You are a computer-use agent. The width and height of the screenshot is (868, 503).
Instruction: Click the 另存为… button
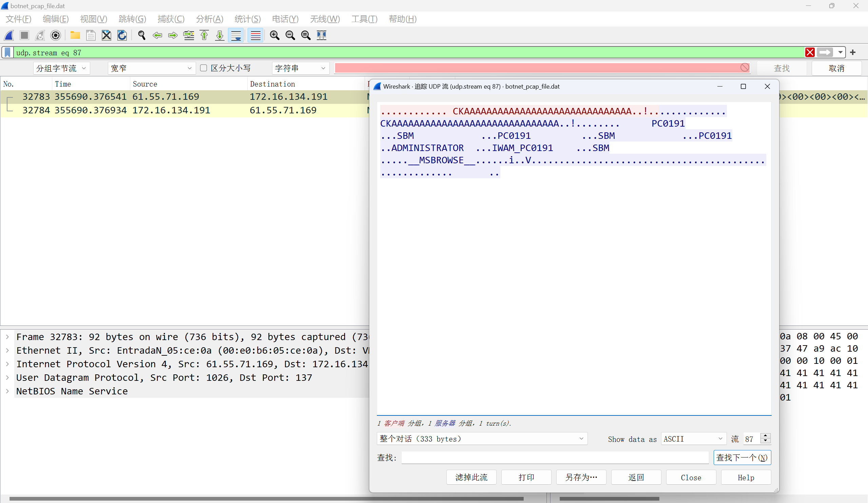click(x=581, y=477)
